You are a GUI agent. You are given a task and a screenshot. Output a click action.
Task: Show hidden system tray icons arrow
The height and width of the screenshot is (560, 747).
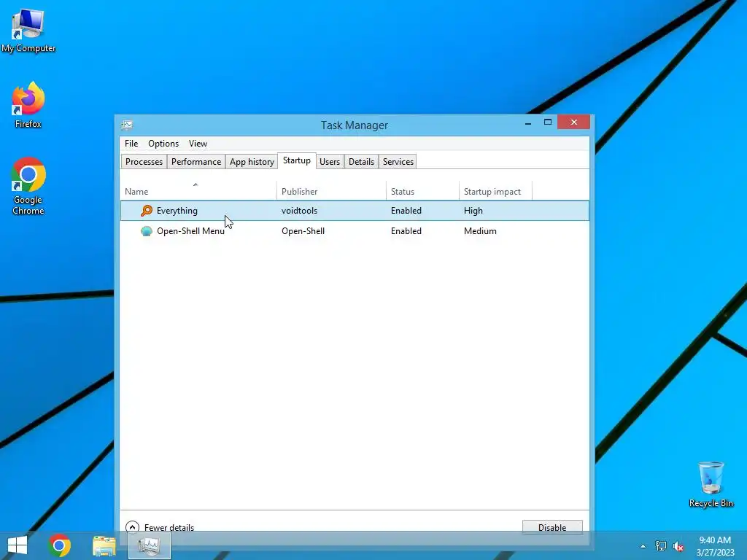click(643, 546)
